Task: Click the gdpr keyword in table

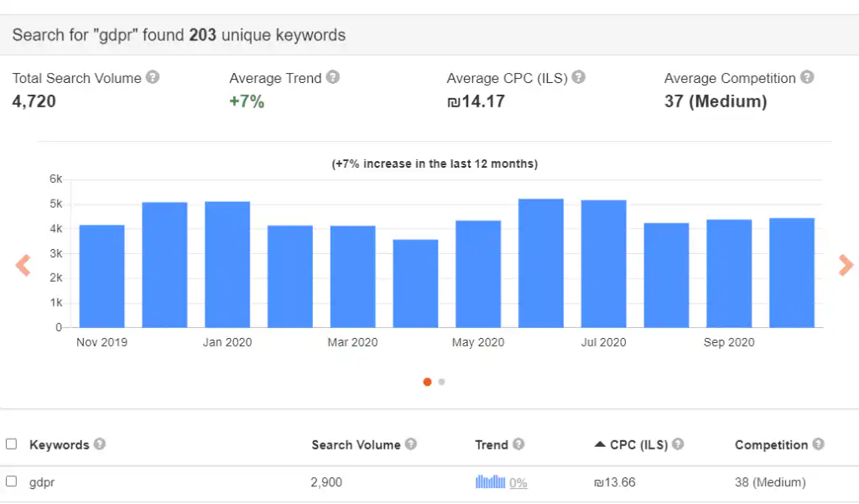Action: click(x=42, y=482)
